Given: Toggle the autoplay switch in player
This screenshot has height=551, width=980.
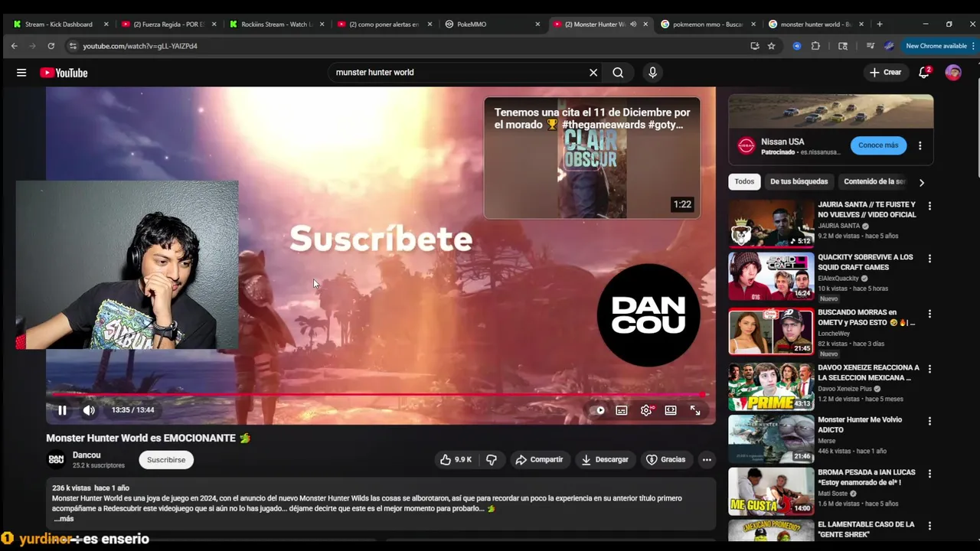Looking at the screenshot, I should (599, 410).
